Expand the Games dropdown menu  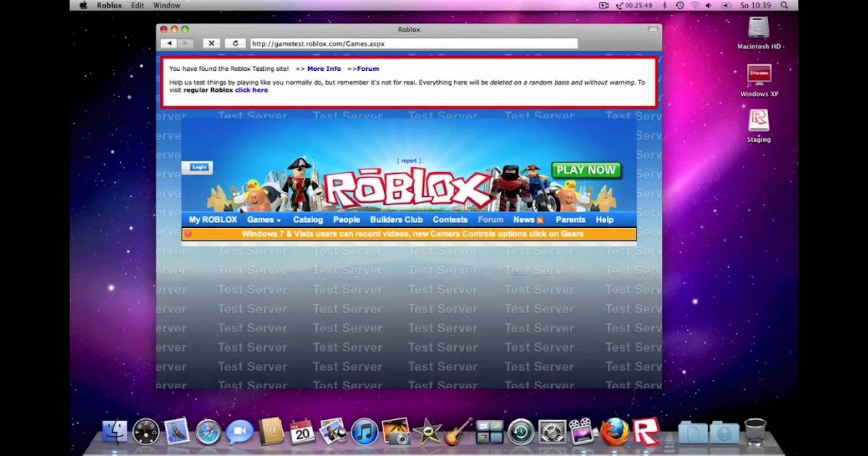tap(264, 219)
